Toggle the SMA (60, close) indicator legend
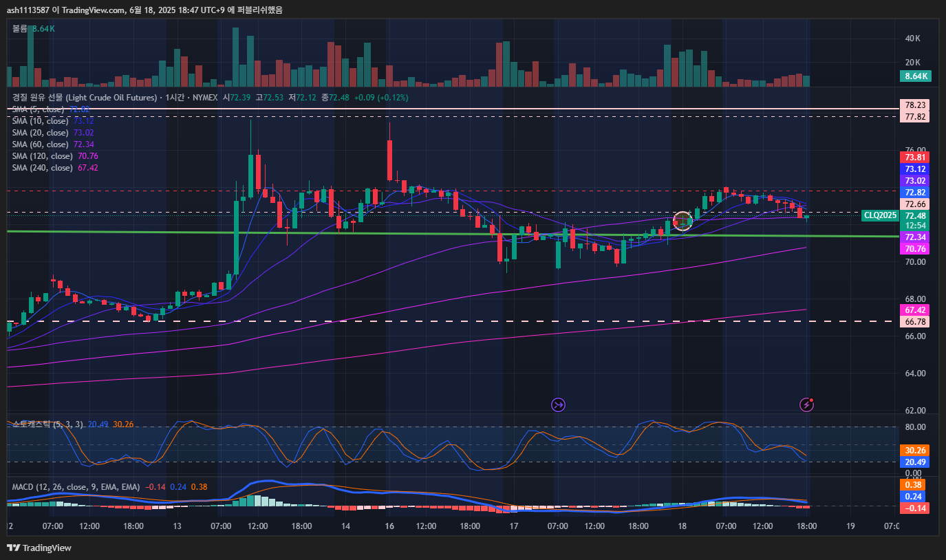 (41, 144)
